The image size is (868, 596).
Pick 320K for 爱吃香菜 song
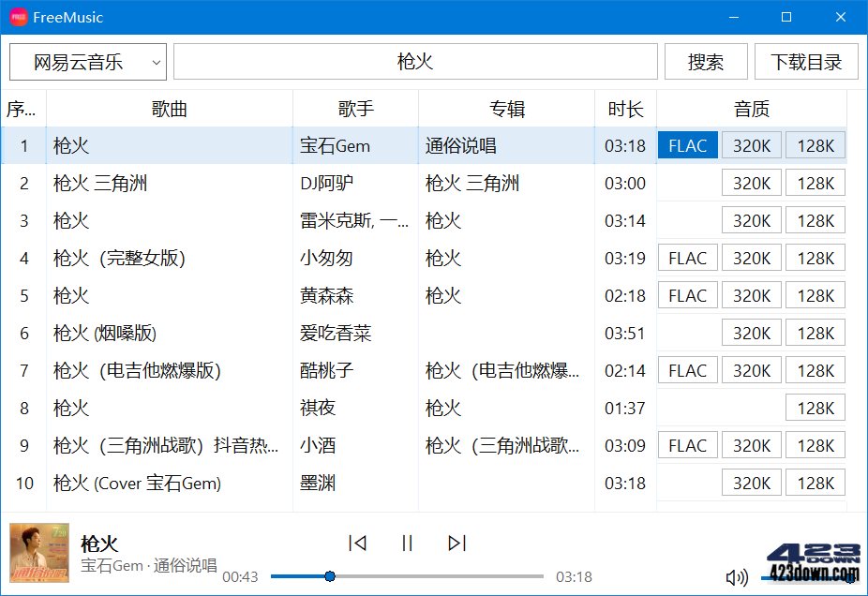(751, 333)
